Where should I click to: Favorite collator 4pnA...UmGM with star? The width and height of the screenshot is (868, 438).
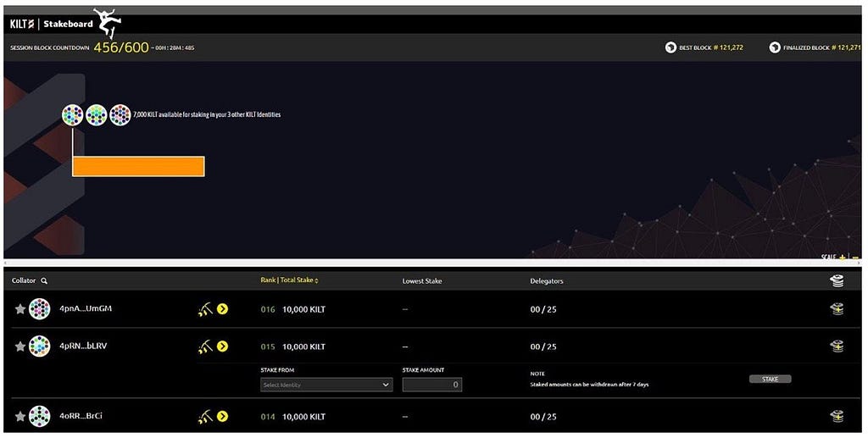tap(20, 309)
